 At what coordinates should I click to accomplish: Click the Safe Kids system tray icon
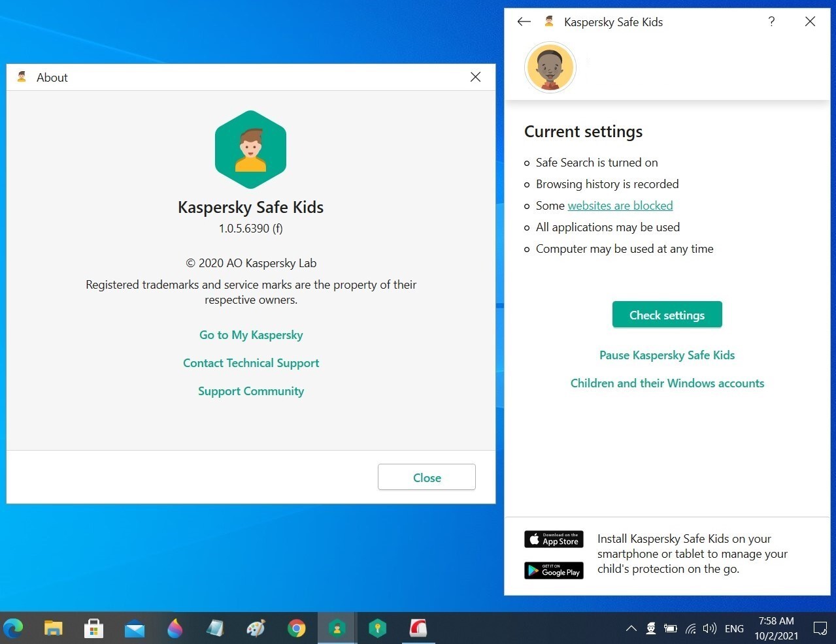(651, 628)
